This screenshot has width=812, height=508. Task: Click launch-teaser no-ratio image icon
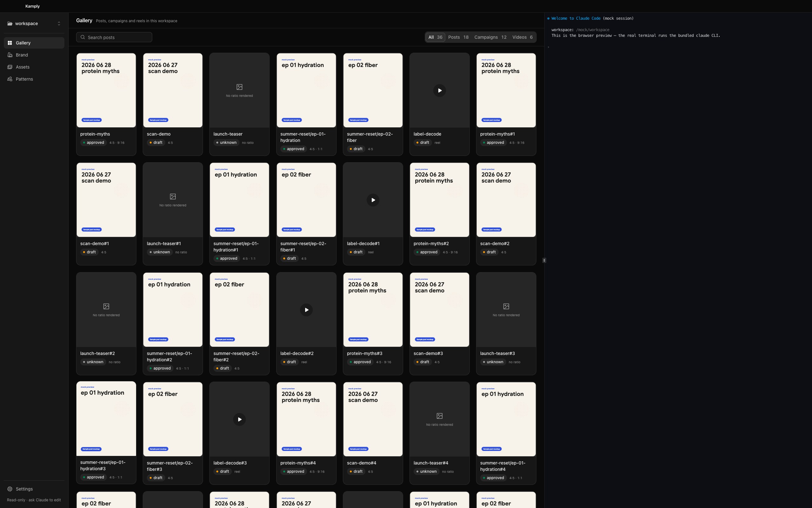(239, 87)
